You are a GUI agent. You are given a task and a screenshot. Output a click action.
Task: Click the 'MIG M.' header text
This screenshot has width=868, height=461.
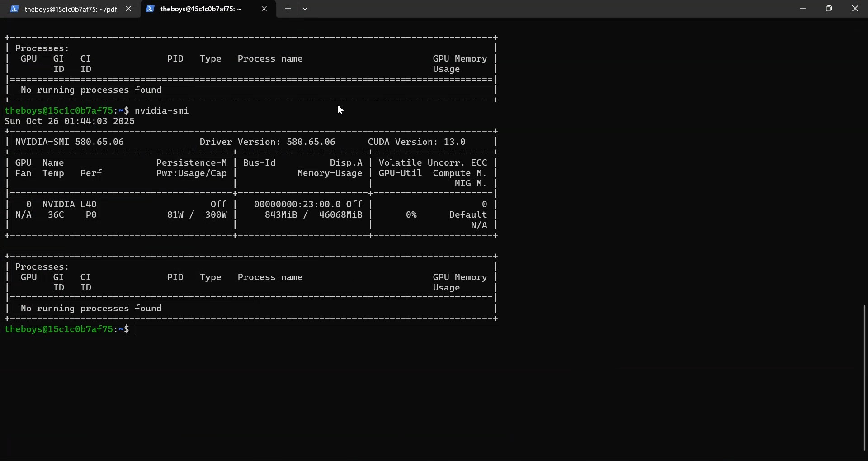(x=471, y=184)
